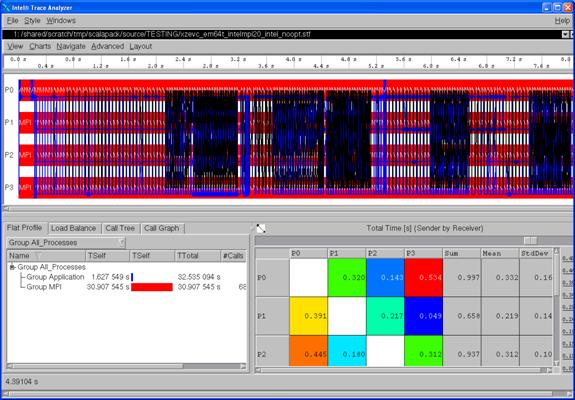This screenshot has width=575, height=400.
Task: Click the first TSelf column header
Action: point(107,256)
